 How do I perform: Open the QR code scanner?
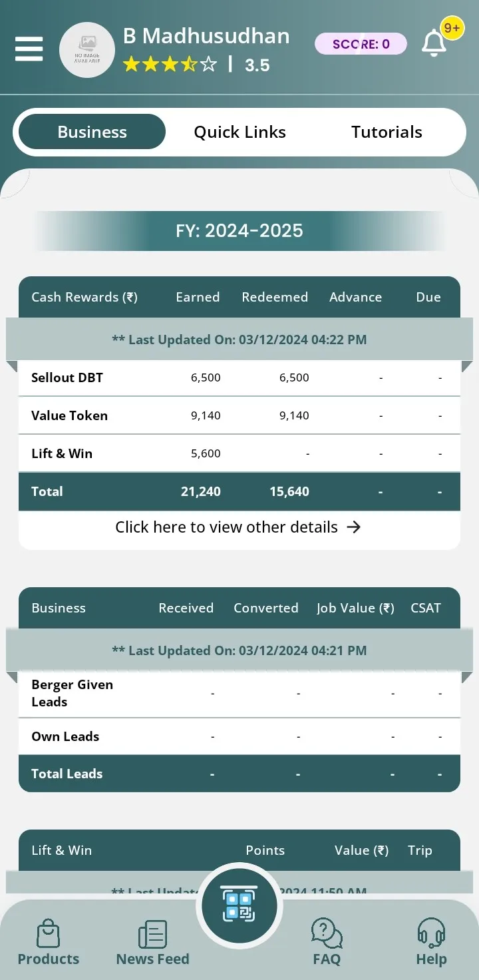[239, 906]
